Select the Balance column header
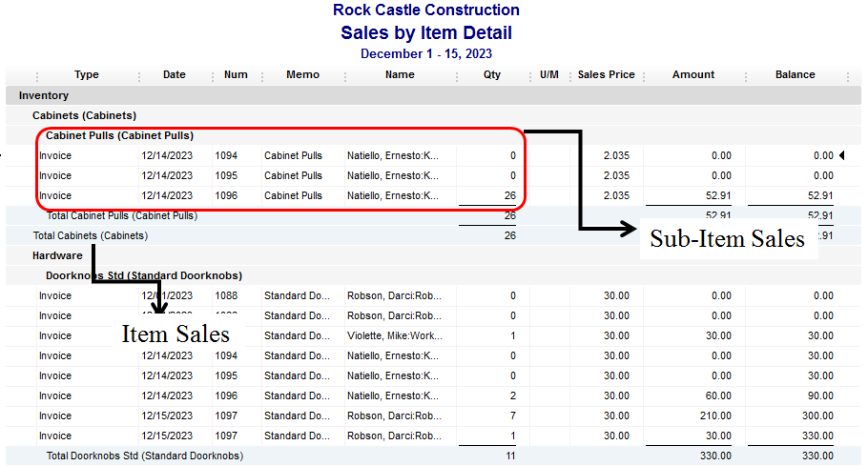The image size is (868, 466). click(x=795, y=75)
